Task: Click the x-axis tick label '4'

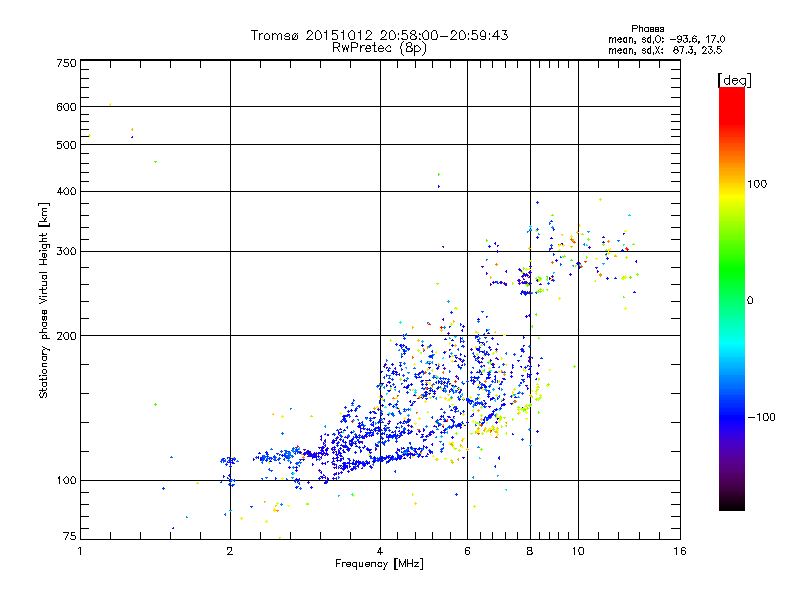Action: [380, 551]
